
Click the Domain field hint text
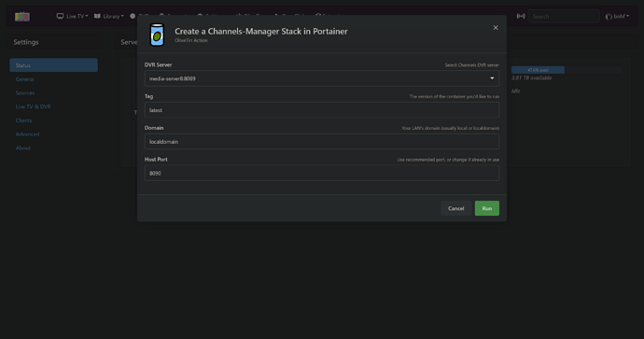pos(450,128)
